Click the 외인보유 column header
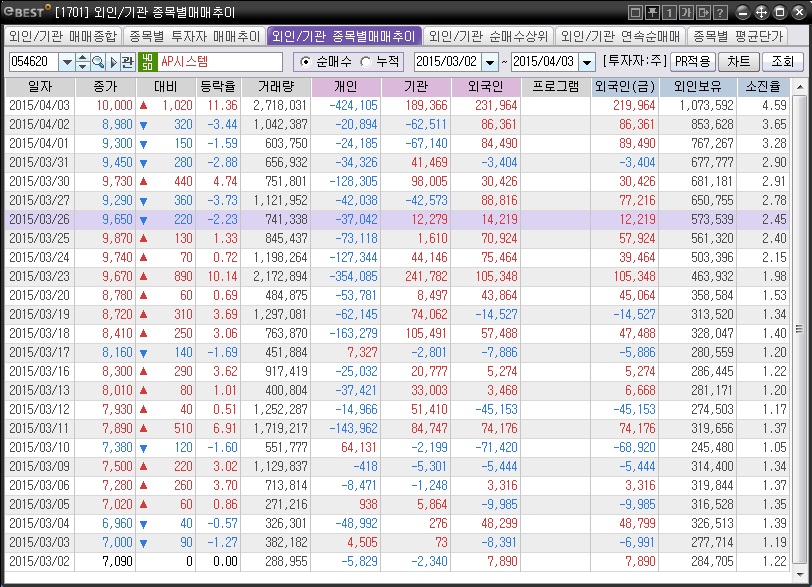Image resolution: width=812 pixels, height=587 pixels. [698, 86]
